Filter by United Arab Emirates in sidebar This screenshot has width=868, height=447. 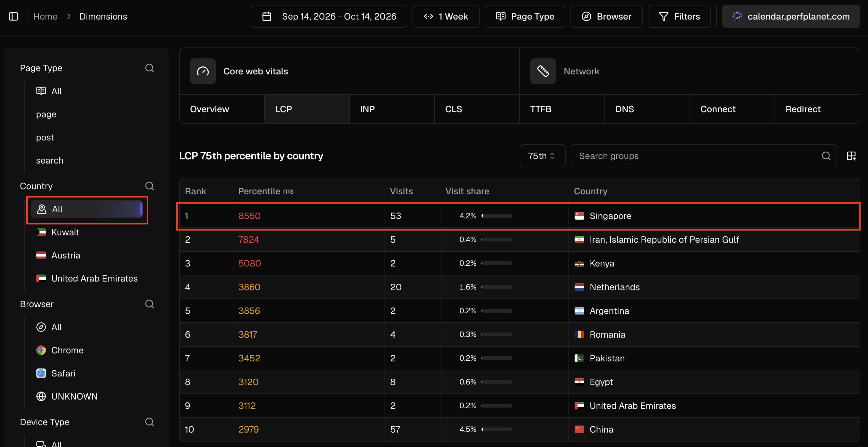point(87,278)
